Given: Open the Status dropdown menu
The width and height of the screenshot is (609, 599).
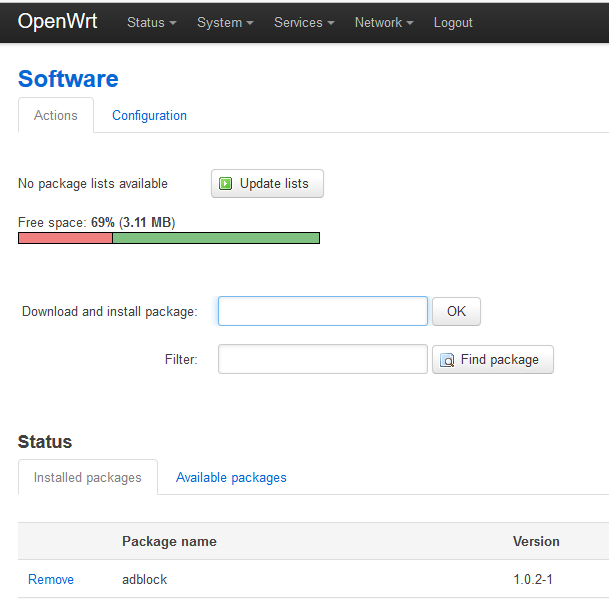Looking at the screenshot, I should point(151,23).
